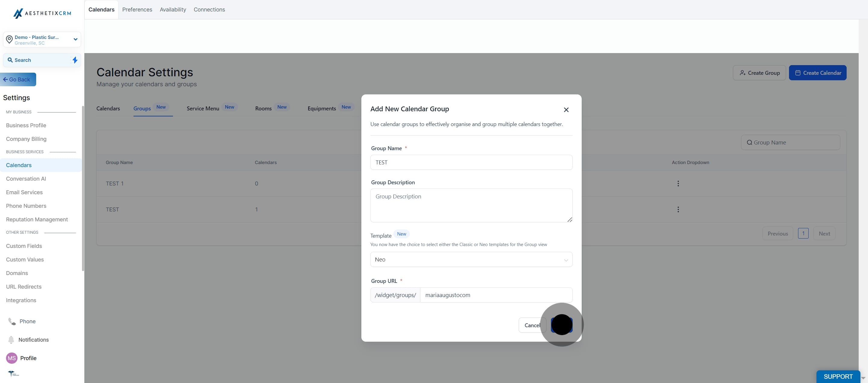Click into the Group Description textarea
Image resolution: width=868 pixels, height=383 pixels.
click(471, 205)
